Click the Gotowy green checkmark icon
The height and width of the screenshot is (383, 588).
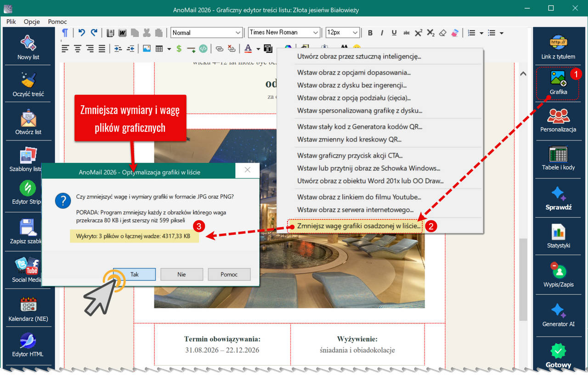pyautogui.click(x=558, y=351)
